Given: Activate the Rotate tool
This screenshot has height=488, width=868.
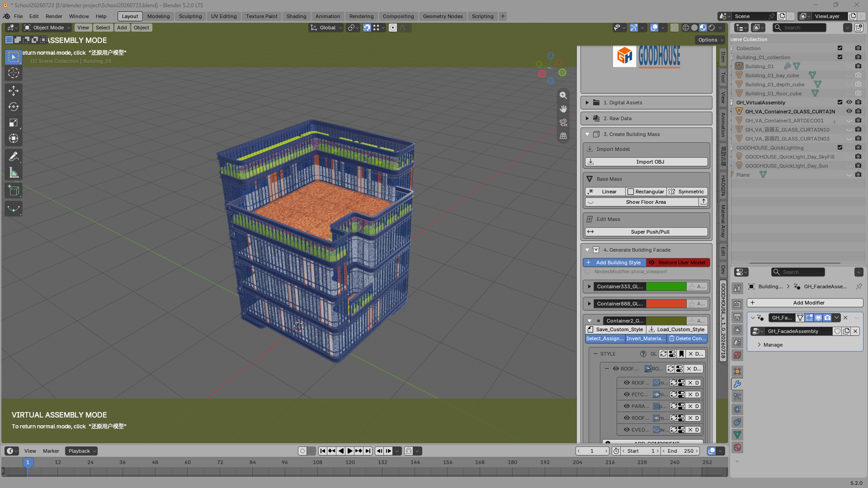Looking at the screenshot, I should (x=14, y=107).
